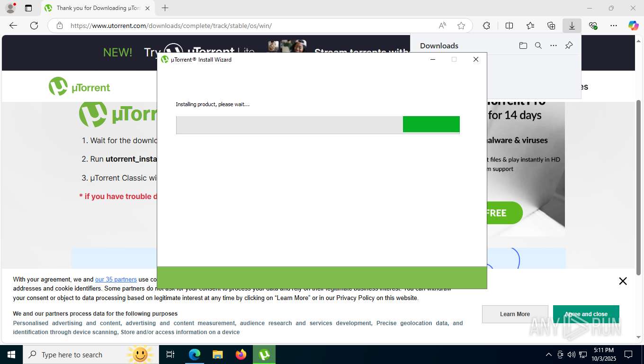Click red 'if you have trouble' text
The width and height of the screenshot is (644, 364).
118,196
